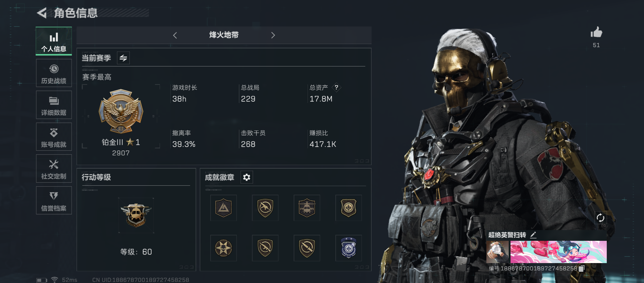Rotate the character model with the refresh icon
The width and height of the screenshot is (644, 283).
pos(600,218)
